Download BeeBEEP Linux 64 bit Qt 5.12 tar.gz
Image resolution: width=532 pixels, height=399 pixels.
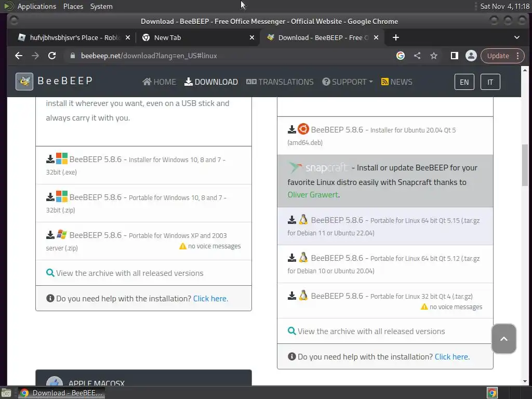tap(385, 264)
